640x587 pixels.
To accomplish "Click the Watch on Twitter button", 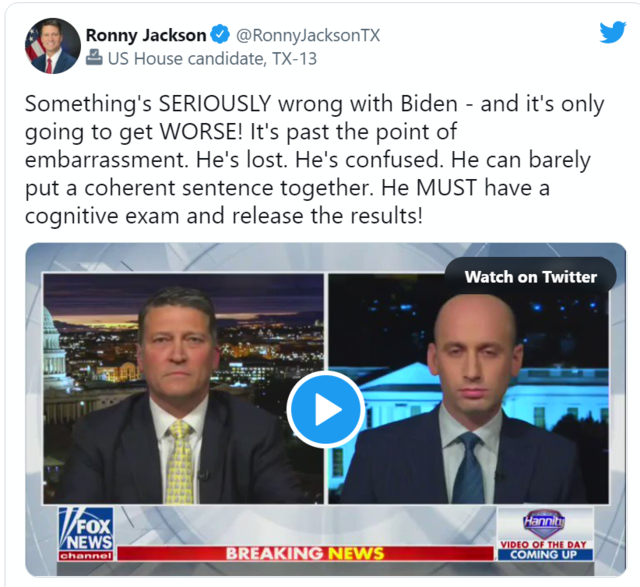I will 531,277.
